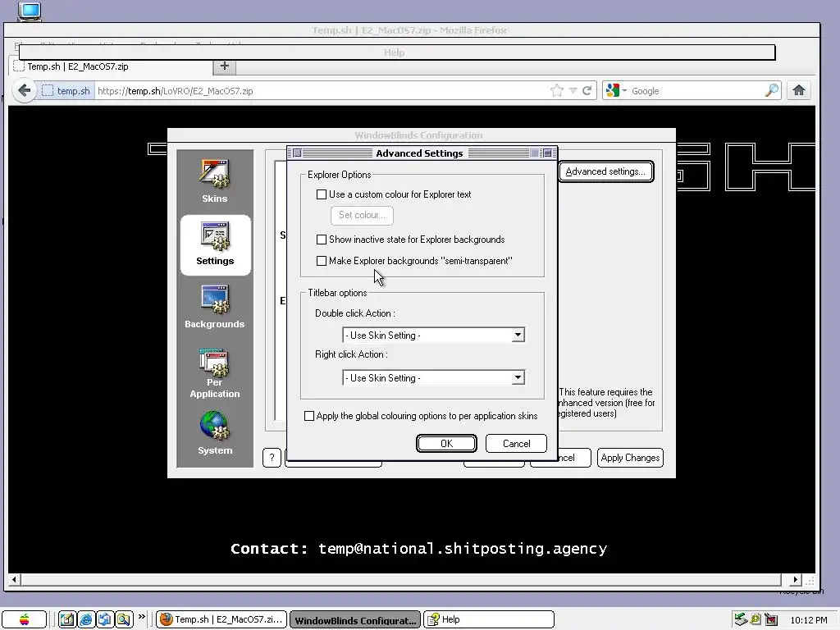The image size is (840, 630).
Task: Click the middle system tray icon
Action: click(756, 620)
